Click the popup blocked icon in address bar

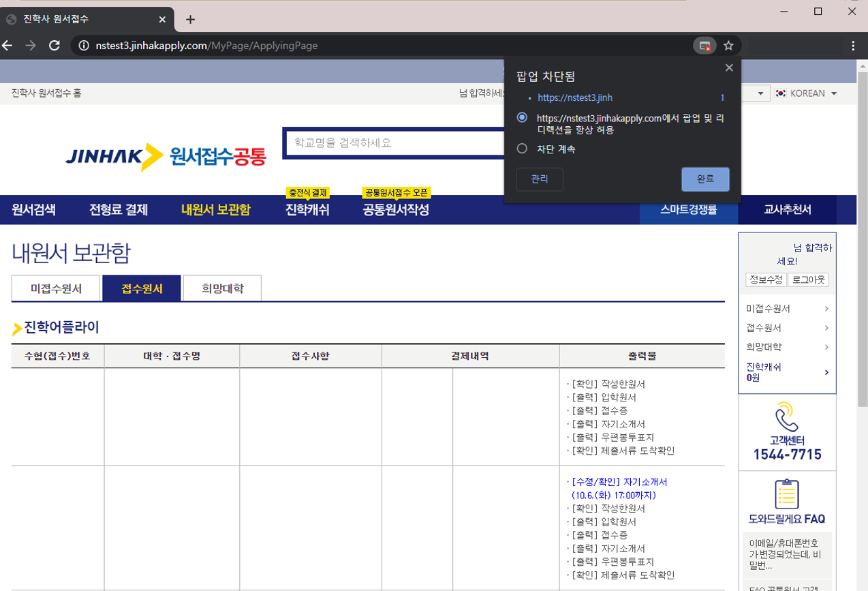705,46
